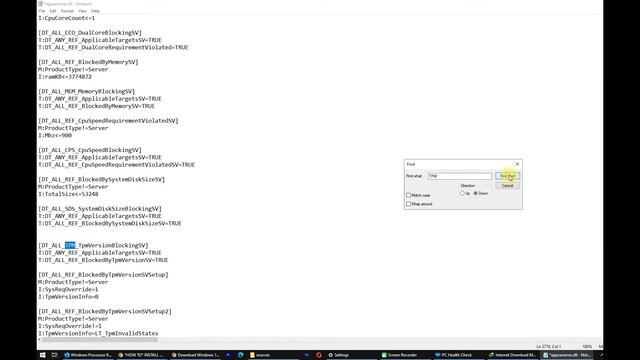Click the line I:SysReqOverride=1

[x=68, y=289]
